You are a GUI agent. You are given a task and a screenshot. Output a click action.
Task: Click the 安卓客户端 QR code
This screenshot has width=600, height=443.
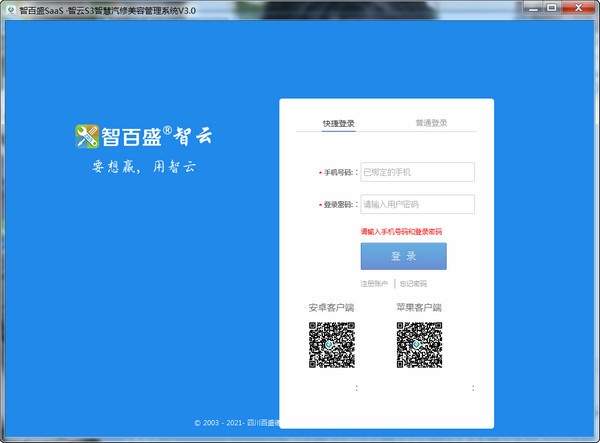click(332, 345)
